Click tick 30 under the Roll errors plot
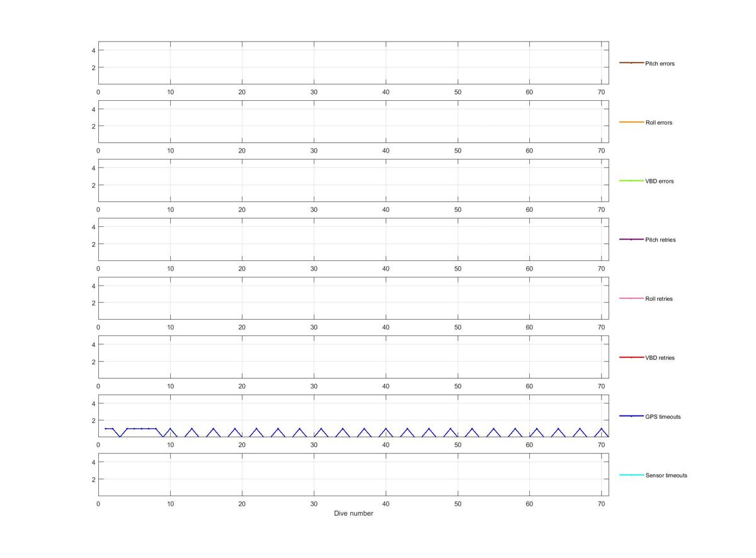The width and height of the screenshot is (756, 558). point(314,151)
